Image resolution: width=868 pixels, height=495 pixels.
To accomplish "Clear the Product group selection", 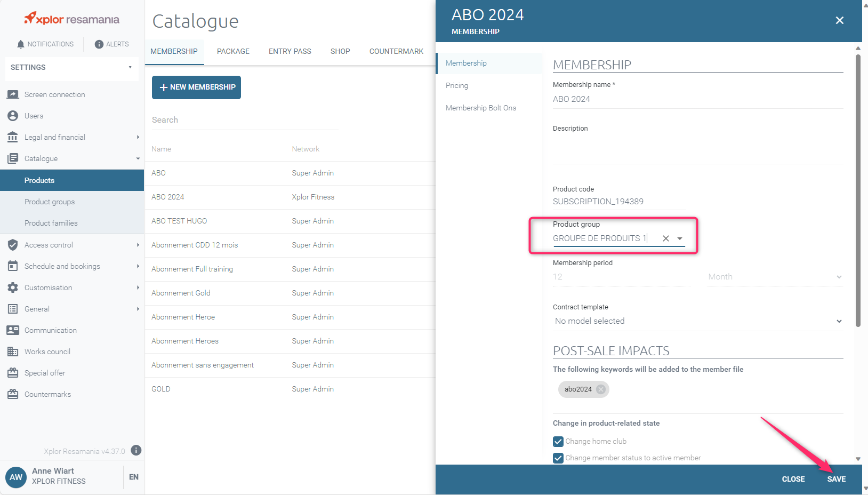I will tap(666, 238).
